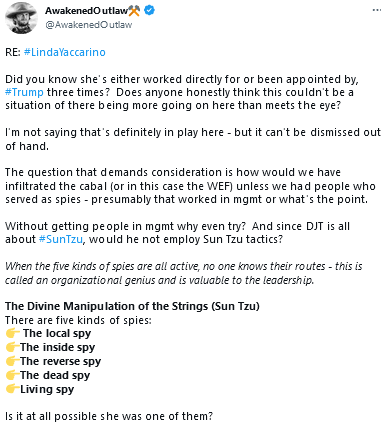This screenshot has height=425, width=381.
Task: Follow the #Trump hashtag link
Action: tap(24, 92)
